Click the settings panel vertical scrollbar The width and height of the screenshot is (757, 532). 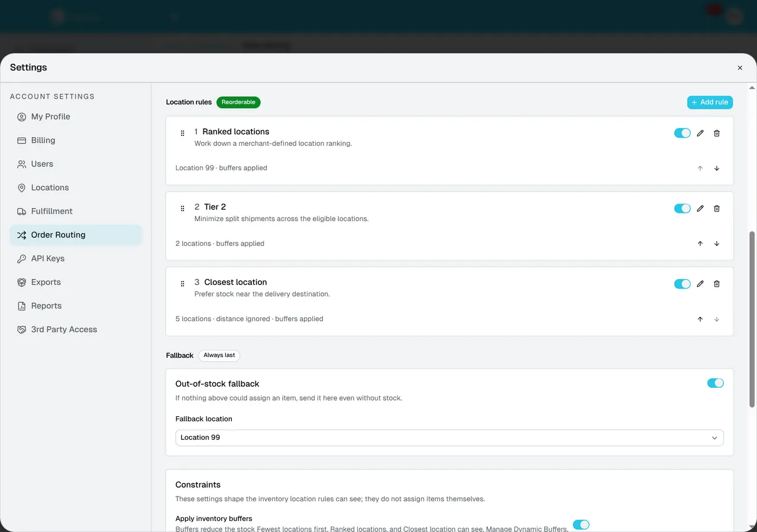pos(752,319)
